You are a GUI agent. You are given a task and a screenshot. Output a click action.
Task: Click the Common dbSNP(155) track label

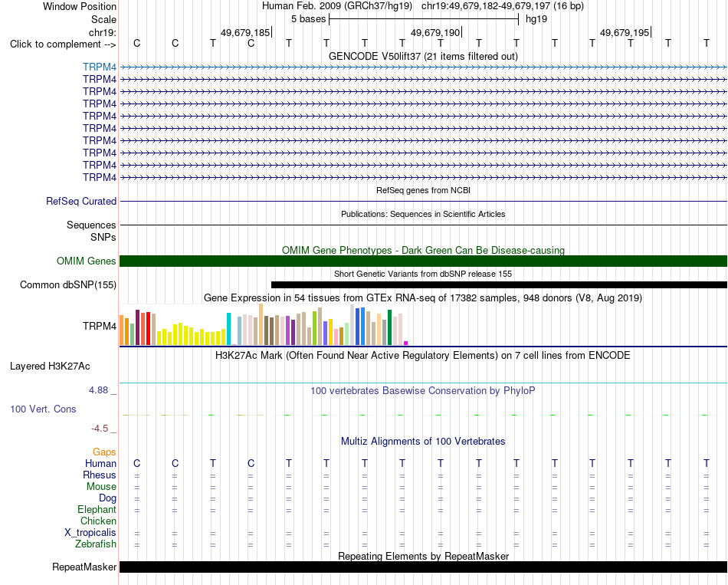pos(68,285)
